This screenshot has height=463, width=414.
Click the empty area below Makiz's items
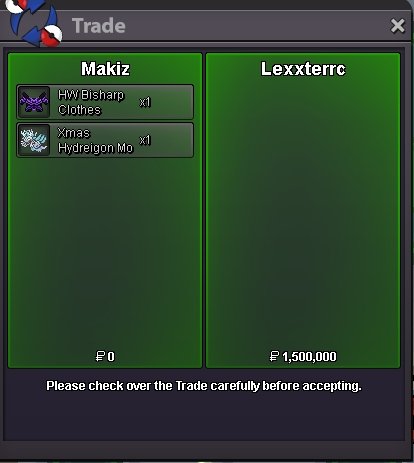click(105, 253)
